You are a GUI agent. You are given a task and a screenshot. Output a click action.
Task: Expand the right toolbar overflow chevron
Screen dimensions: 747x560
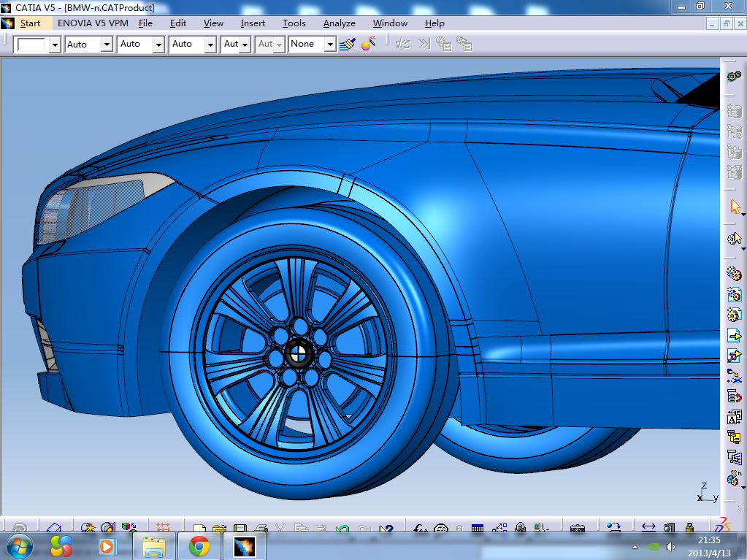[x=740, y=509]
